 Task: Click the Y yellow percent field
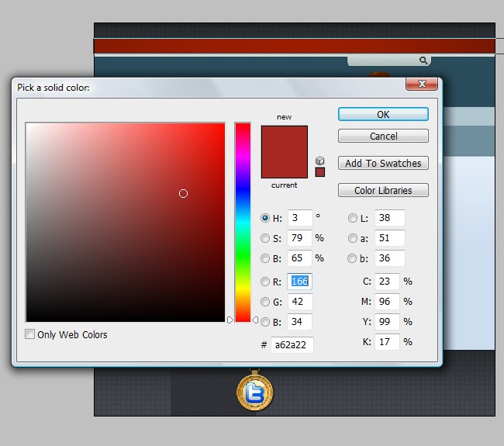[x=387, y=322]
